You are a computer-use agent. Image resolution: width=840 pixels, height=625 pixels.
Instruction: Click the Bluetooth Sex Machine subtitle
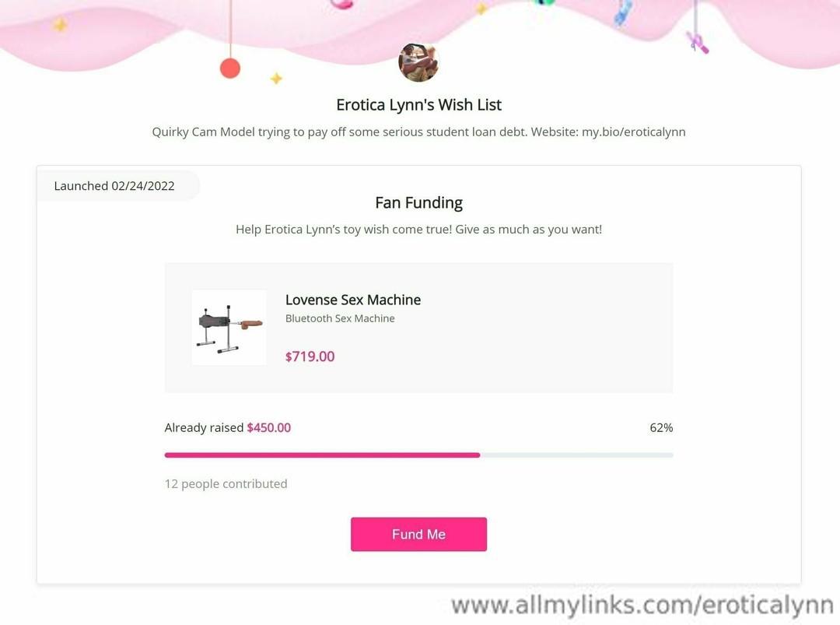point(340,318)
